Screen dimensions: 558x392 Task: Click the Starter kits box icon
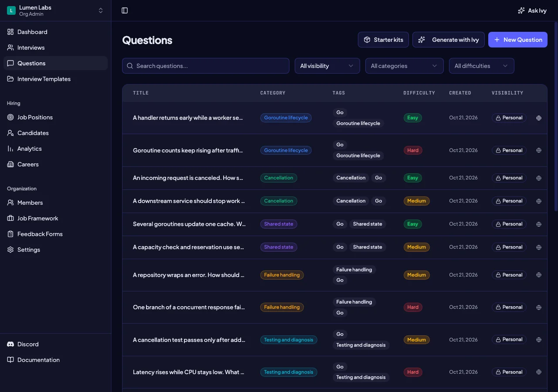(367, 40)
